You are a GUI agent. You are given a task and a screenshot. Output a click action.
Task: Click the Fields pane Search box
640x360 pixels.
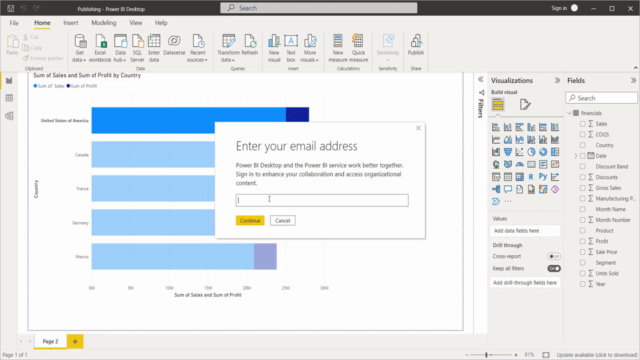coord(602,98)
